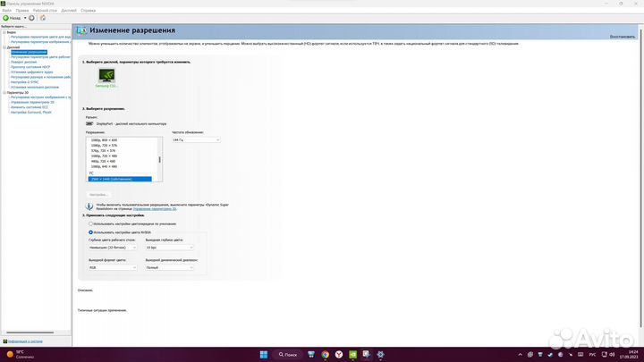Click the Восстановить link at top right
Viewport: 644px width, 362px height.
pyautogui.click(x=622, y=37)
